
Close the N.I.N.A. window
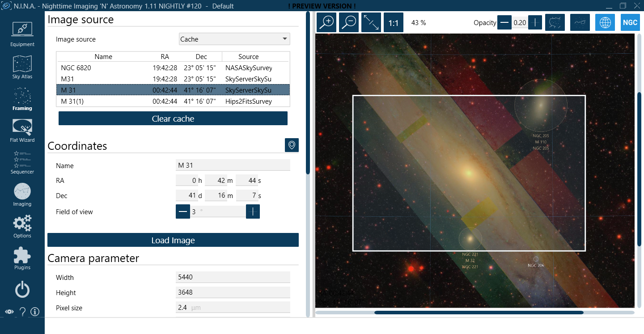(637, 6)
